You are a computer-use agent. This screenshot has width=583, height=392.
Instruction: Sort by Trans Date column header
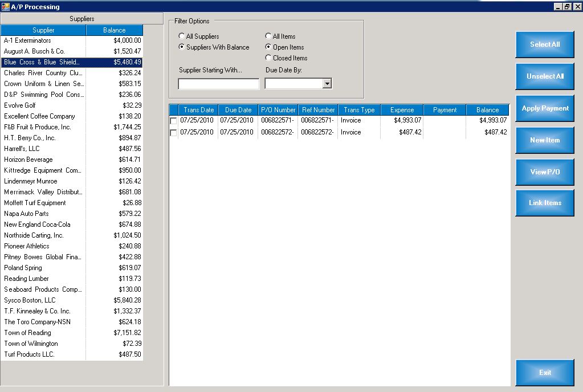(x=198, y=110)
